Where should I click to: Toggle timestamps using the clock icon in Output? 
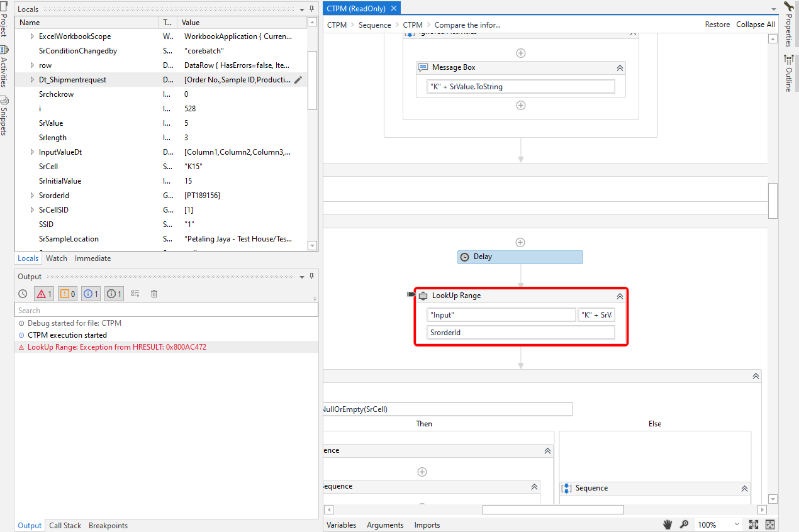[x=22, y=293]
